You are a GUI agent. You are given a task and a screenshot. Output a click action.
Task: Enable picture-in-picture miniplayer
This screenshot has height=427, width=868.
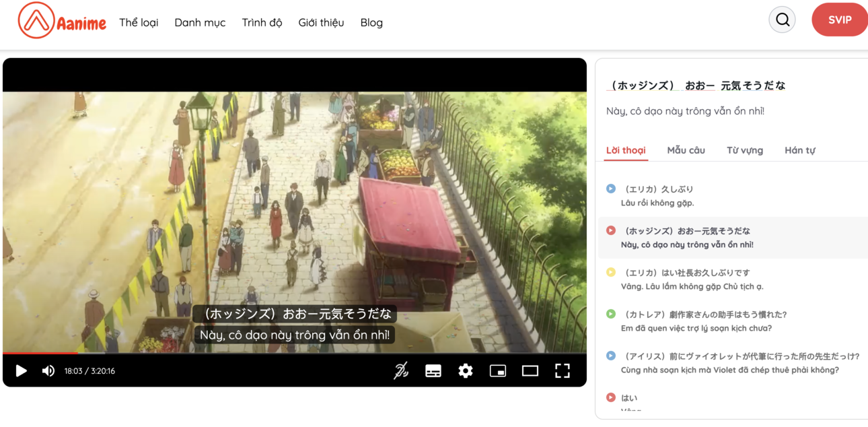[498, 370]
